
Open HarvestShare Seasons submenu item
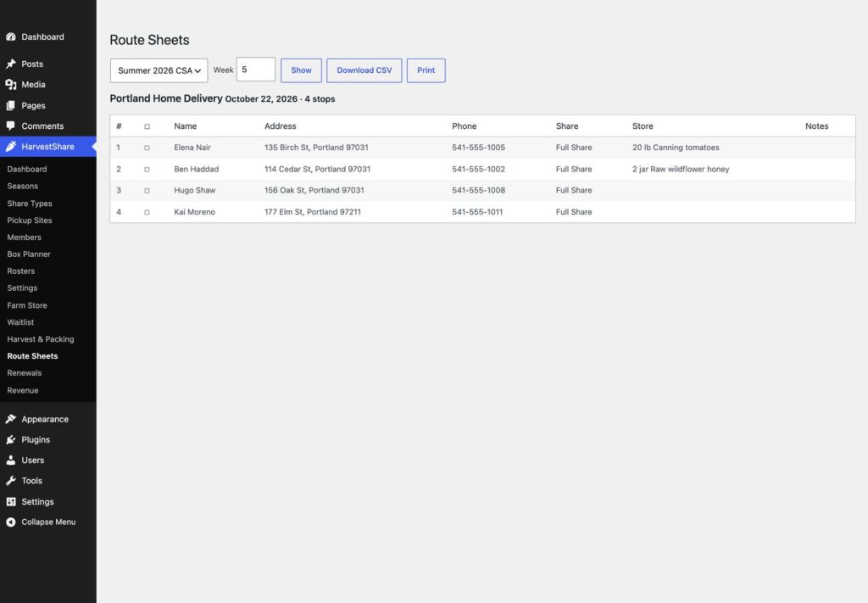[23, 186]
